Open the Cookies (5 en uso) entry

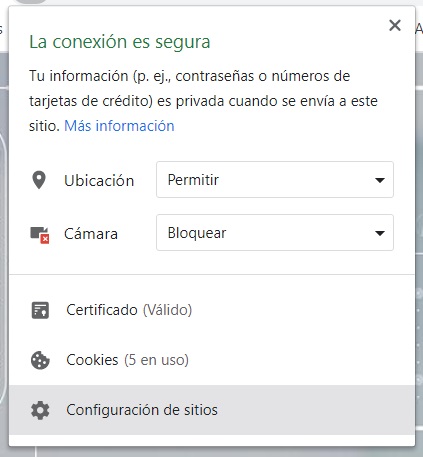click(212, 360)
